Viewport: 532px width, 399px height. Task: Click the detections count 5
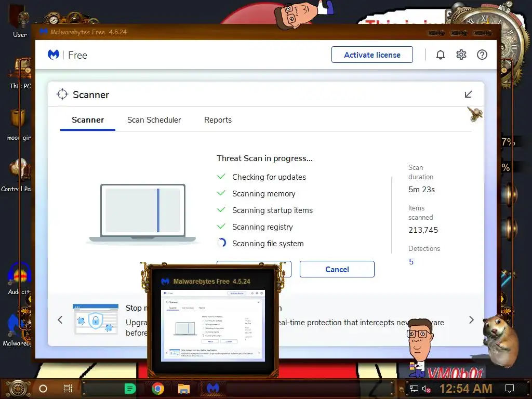pyautogui.click(x=411, y=262)
